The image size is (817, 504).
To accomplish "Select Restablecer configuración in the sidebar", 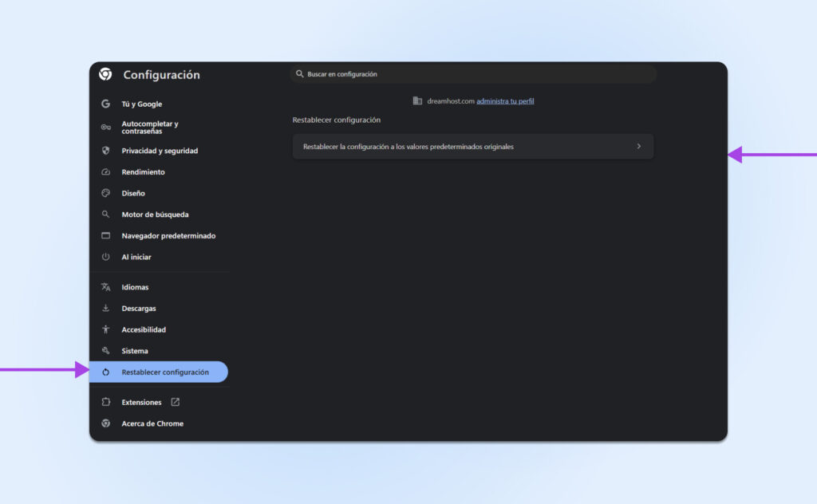I will coord(164,372).
